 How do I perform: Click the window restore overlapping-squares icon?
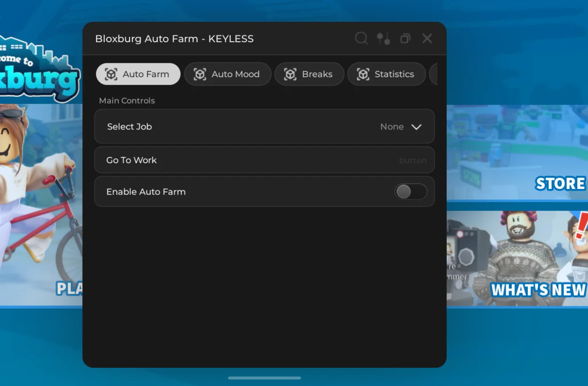tap(405, 39)
